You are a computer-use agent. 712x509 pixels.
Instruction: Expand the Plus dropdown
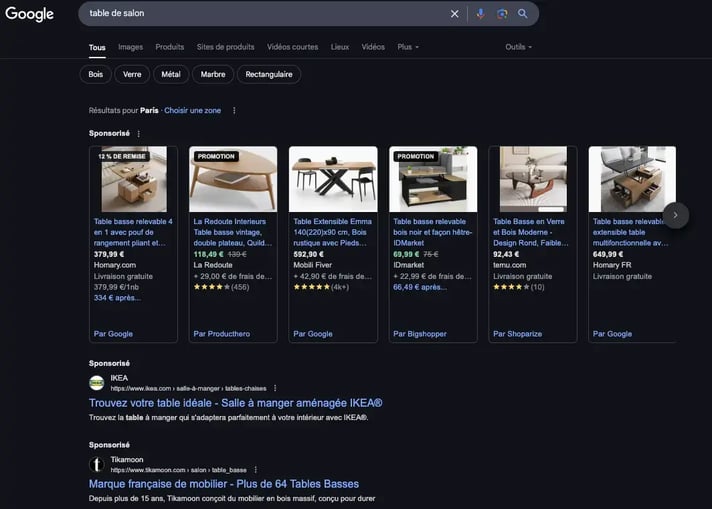pos(408,47)
